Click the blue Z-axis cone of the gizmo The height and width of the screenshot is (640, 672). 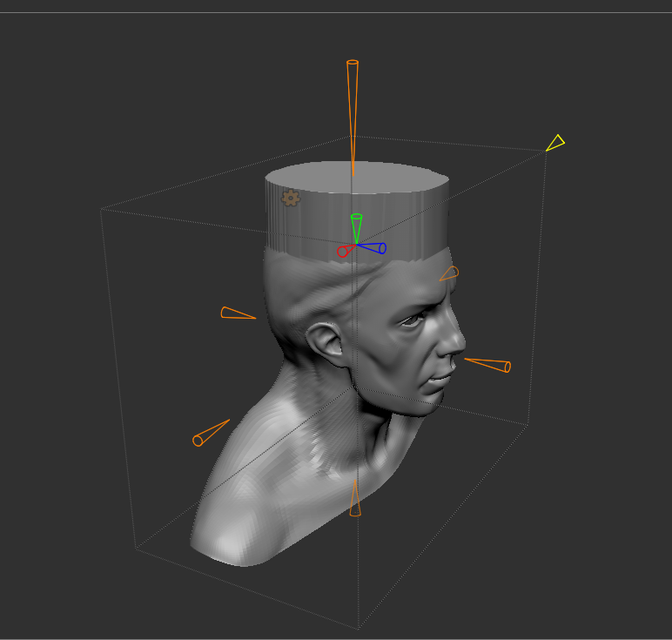tap(373, 247)
